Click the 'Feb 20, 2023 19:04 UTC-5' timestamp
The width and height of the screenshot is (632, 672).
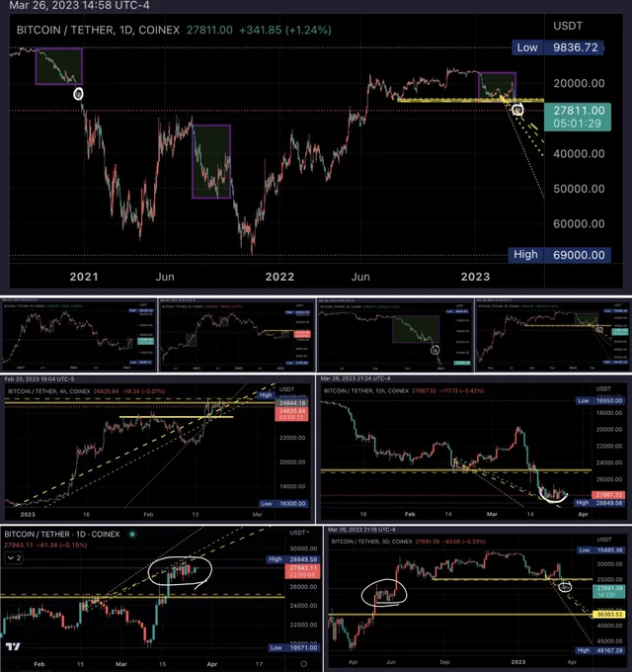point(39,378)
